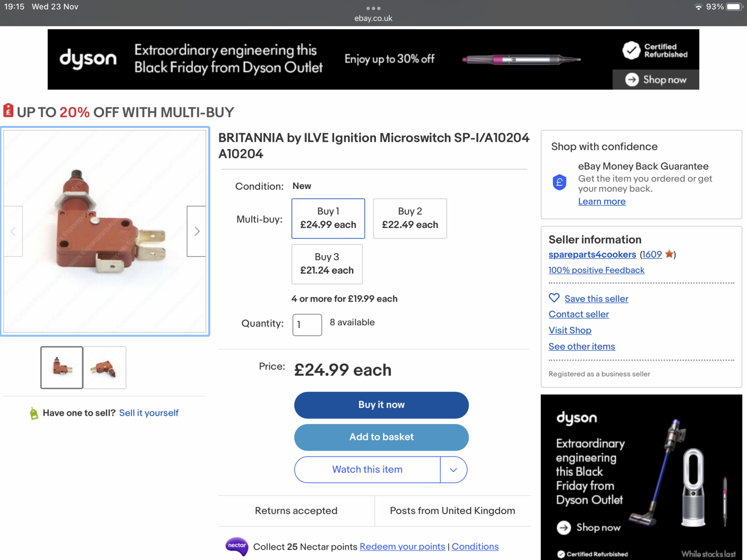Click the next image arrow on product photo
747x560 pixels.
pyautogui.click(x=197, y=231)
